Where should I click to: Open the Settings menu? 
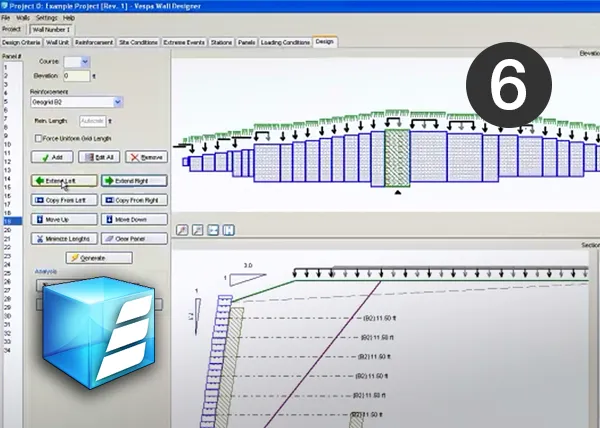pos(47,18)
